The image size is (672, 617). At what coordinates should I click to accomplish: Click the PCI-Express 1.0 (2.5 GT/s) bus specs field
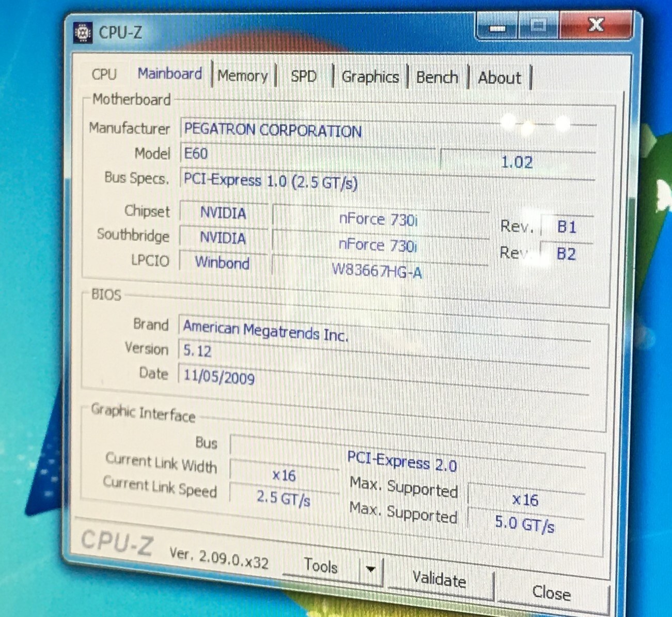(x=387, y=181)
